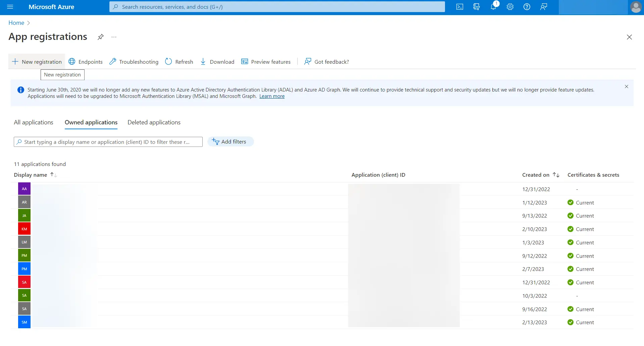Refresh the app registrations list

[x=179, y=62]
